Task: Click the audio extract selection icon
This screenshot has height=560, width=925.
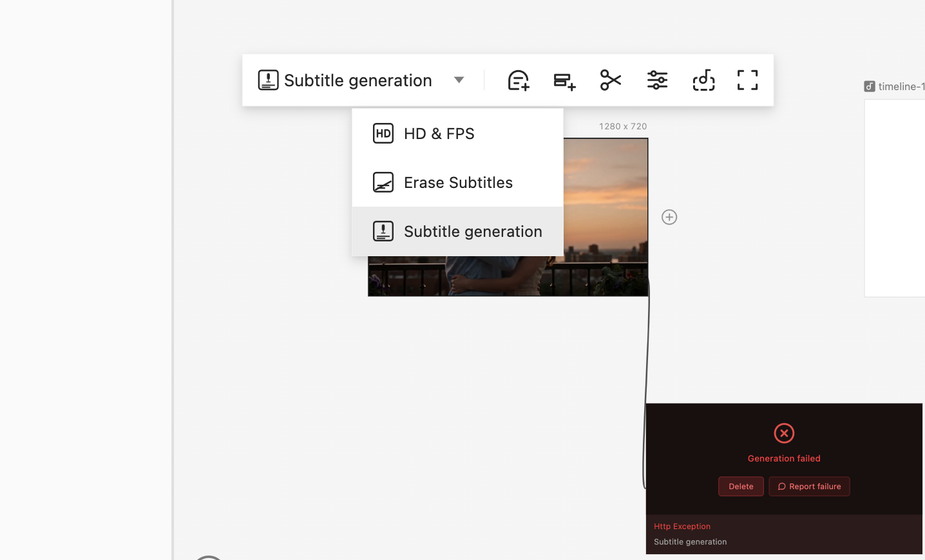Action: pos(703,80)
